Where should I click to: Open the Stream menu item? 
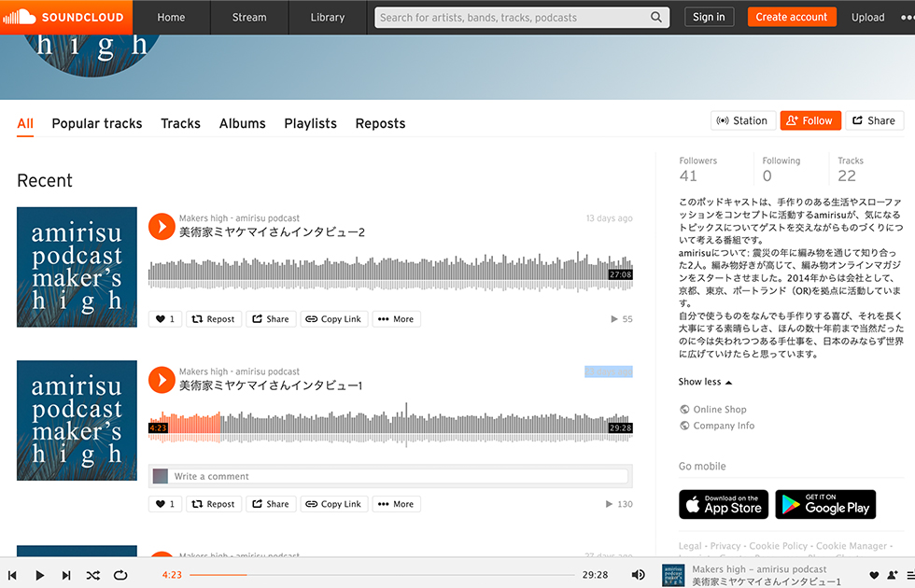pos(249,18)
